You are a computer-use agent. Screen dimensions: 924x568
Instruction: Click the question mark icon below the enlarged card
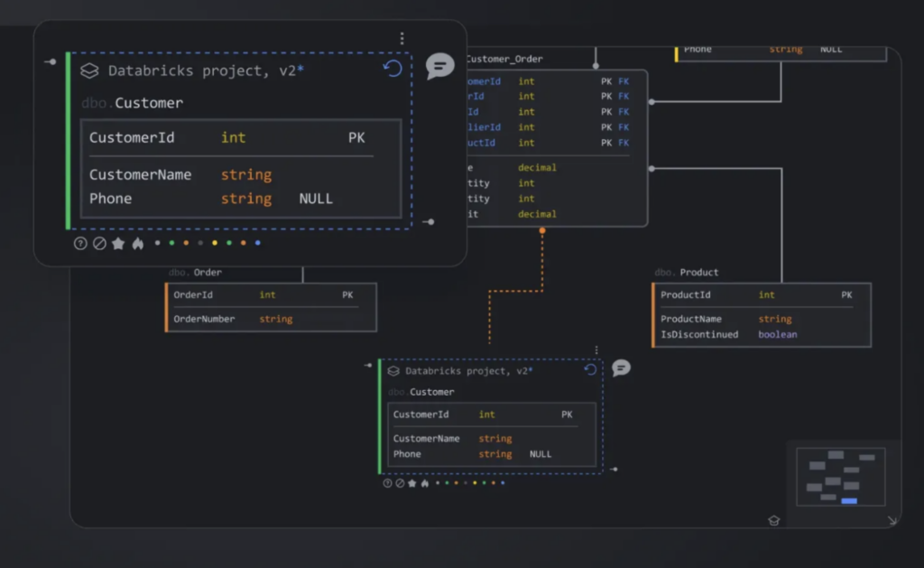click(x=80, y=243)
